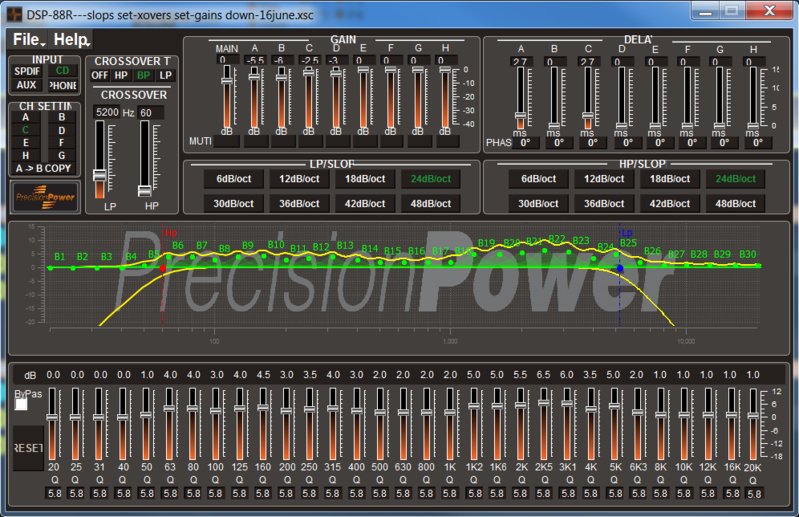
Task: Select channel E in CH SETTING
Action: tap(25, 143)
